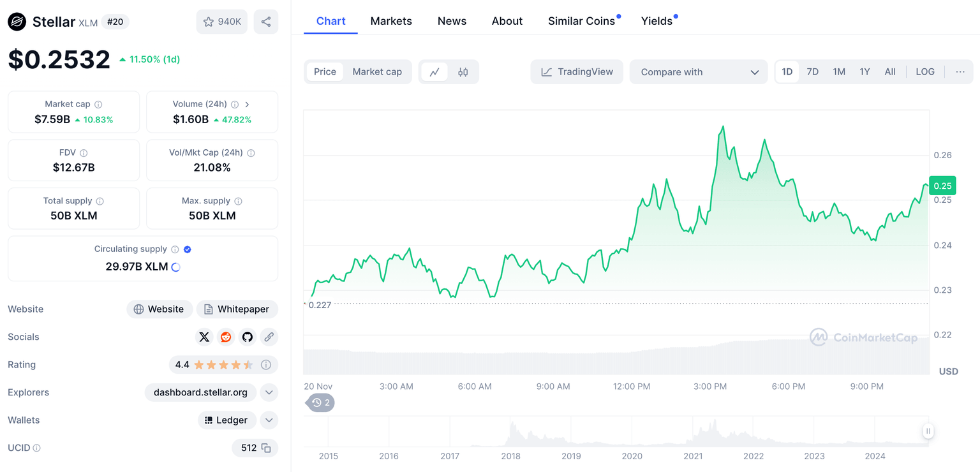Open the Whitepaper link
Screen dimensions: 980x472
pos(237,309)
